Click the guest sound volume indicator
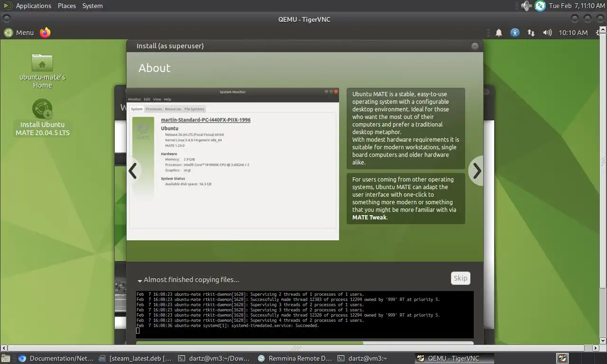607x364 pixels. click(x=547, y=33)
